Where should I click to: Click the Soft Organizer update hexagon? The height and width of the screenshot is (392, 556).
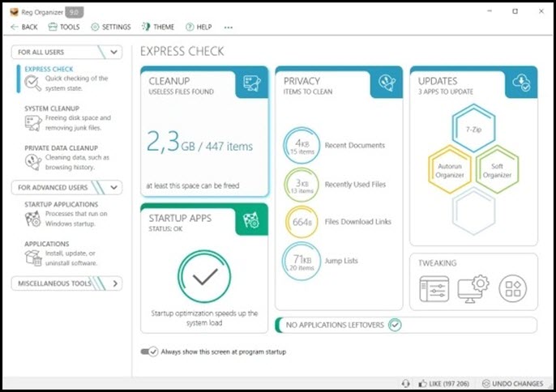click(497, 170)
